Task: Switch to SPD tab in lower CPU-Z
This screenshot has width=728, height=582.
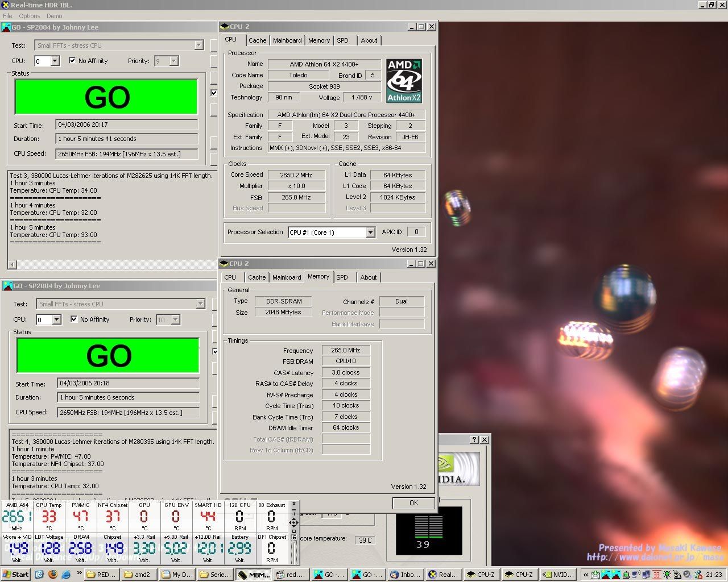Action: click(342, 277)
